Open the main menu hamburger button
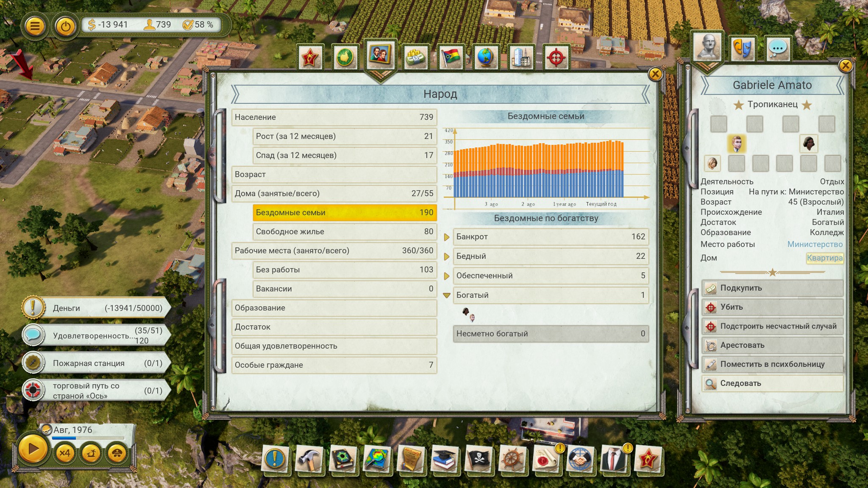 coord(35,26)
